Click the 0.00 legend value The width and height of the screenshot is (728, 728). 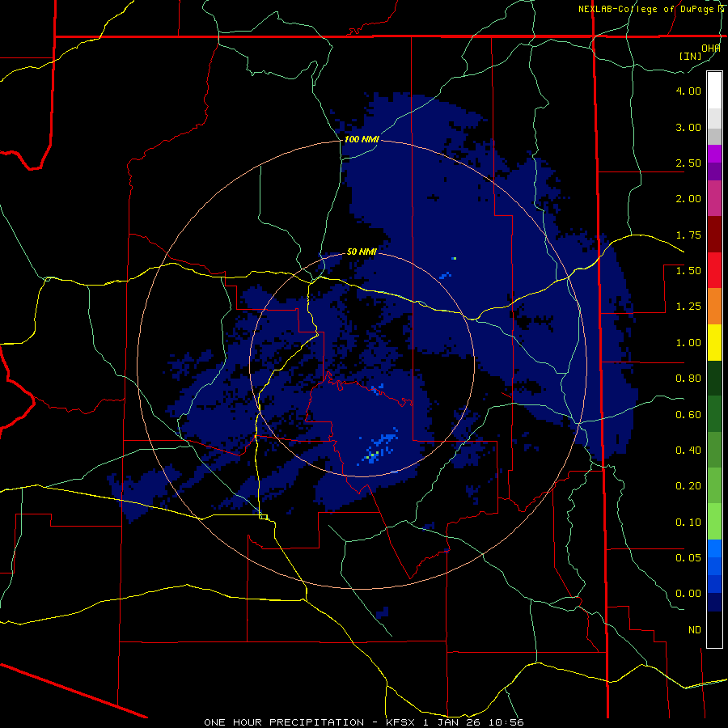pos(688,594)
